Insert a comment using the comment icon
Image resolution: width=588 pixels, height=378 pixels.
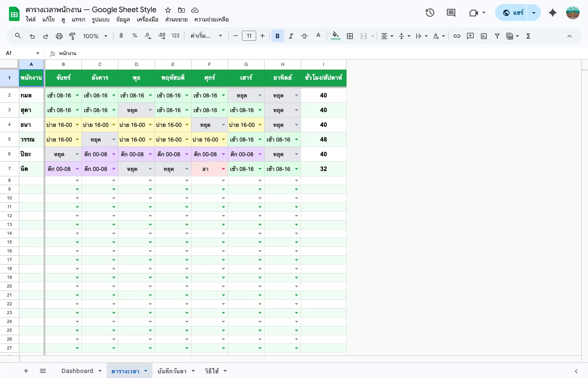(470, 36)
